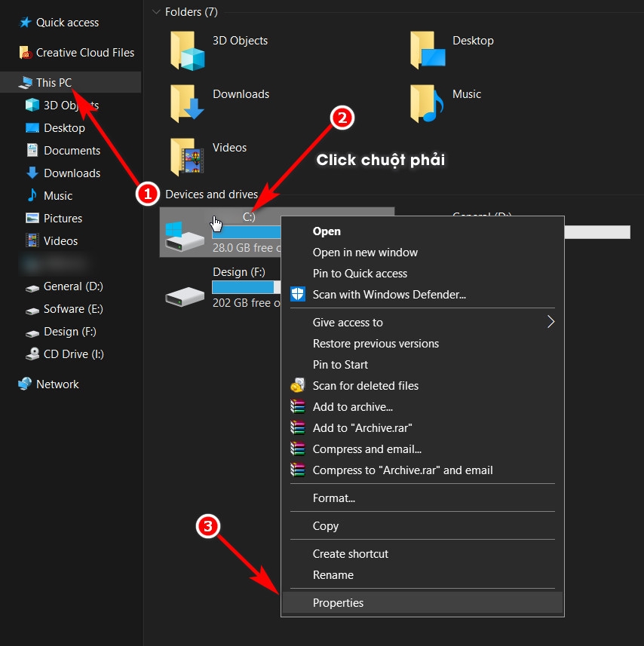Select Restore previous versions
The image size is (644, 646).
point(375,343)
